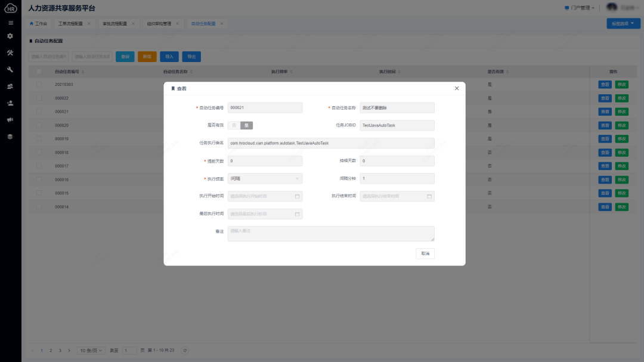Open the 执行频率 dropdown showing 间隔
Screen dimensions: 644x362
click(265, 179)
